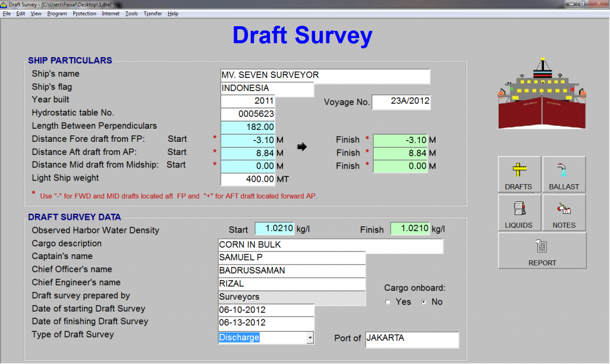Click the Draft survey prepared by field
Screen dimensions: 610x364
(291, 297)
